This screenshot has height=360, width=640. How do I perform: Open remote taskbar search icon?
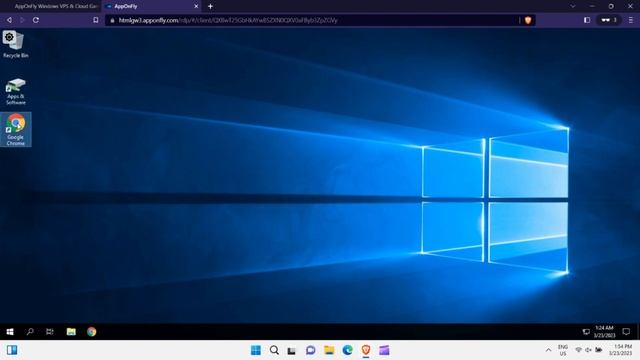tap(30, 331)
